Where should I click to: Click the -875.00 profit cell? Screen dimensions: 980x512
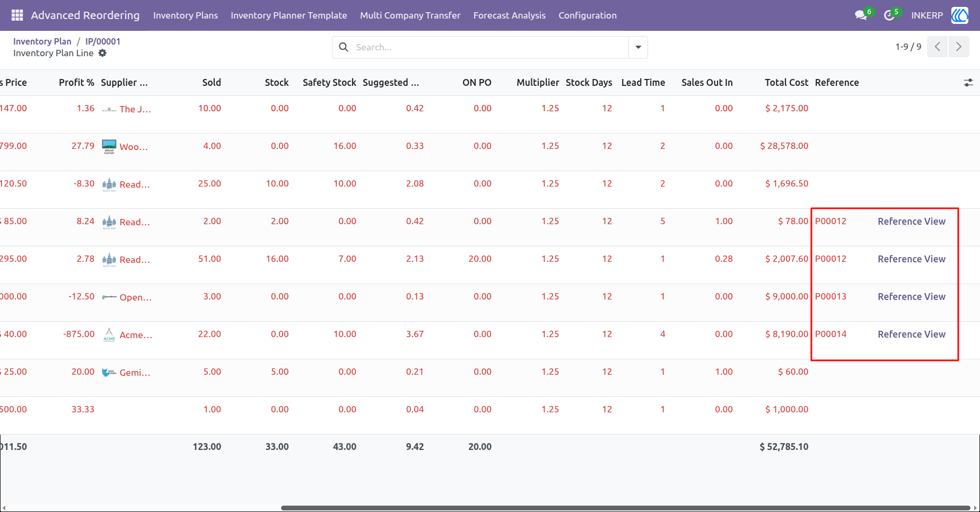tap(79, 334)
